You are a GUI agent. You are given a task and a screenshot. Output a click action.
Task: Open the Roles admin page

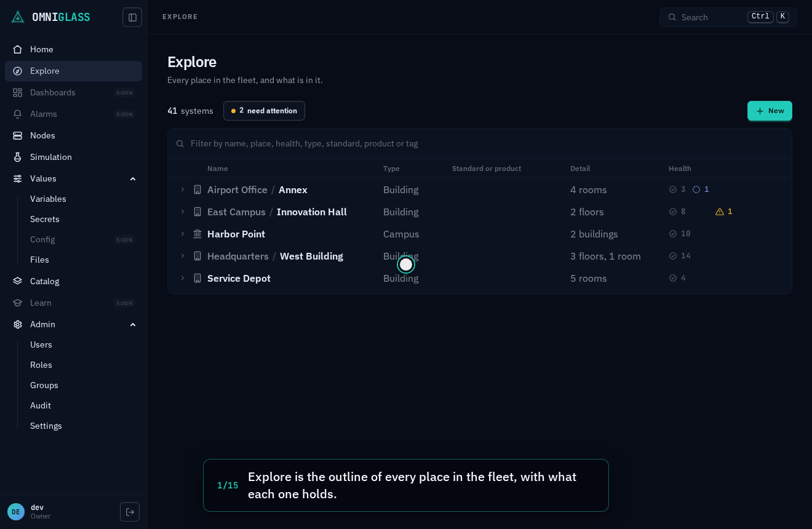(x=41, y=365)
